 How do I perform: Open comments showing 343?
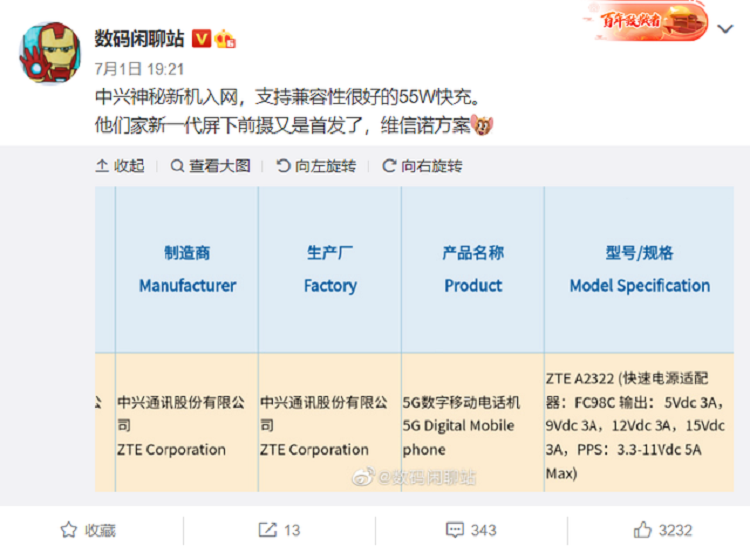click(471, 530)
